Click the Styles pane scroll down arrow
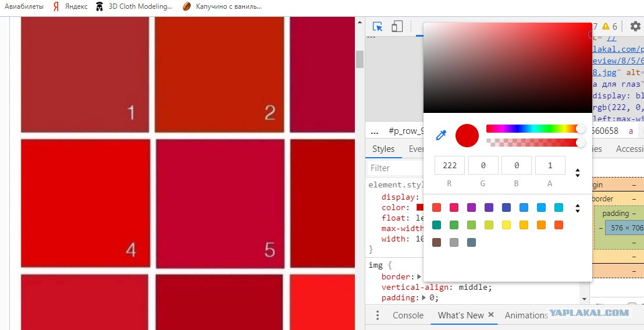Screen dimensions: 644x330 (584, 299)
